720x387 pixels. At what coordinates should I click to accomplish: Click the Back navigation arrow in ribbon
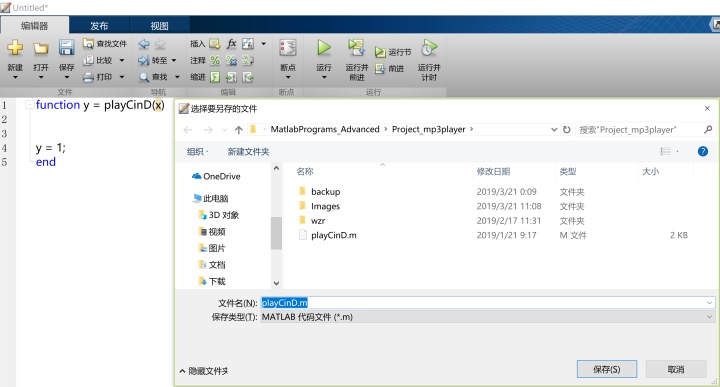[144, 44]
